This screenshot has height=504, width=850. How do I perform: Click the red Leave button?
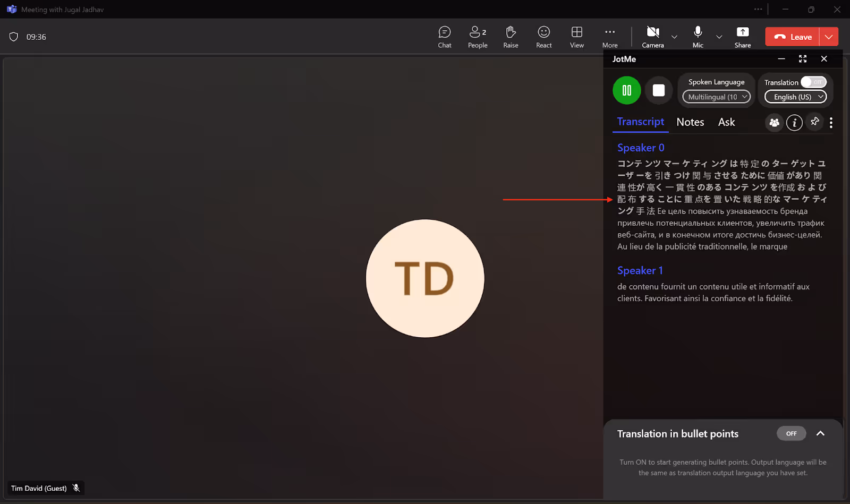point(793,37)
